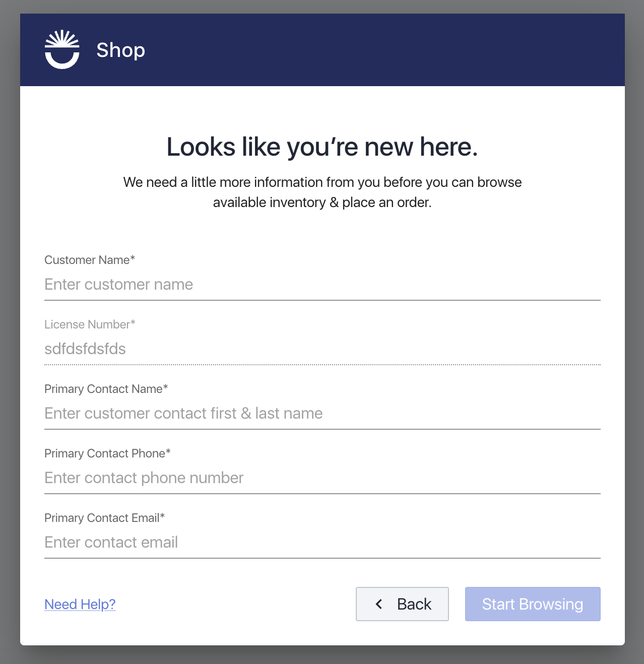Click the Shop title in header
This screenshot has width=644, height=664.
tap(120, 50)
